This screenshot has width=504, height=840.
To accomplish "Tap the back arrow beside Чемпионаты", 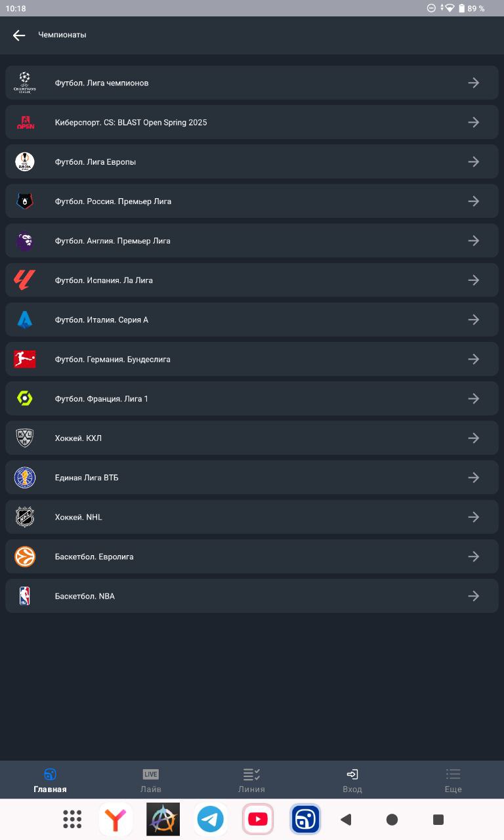I will 19,35.
